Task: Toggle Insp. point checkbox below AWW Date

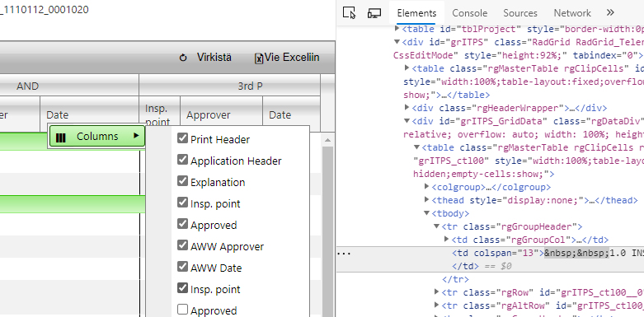Action: coord(182,288)
